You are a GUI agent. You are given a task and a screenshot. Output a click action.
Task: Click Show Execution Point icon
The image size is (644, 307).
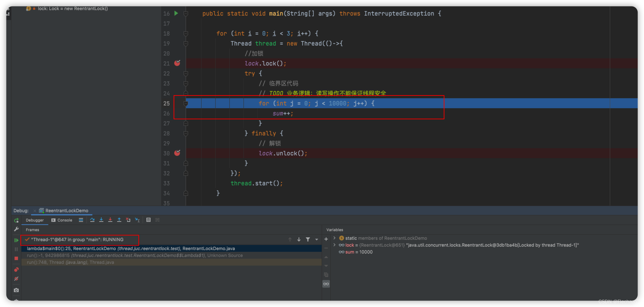[x=81, y=220]
